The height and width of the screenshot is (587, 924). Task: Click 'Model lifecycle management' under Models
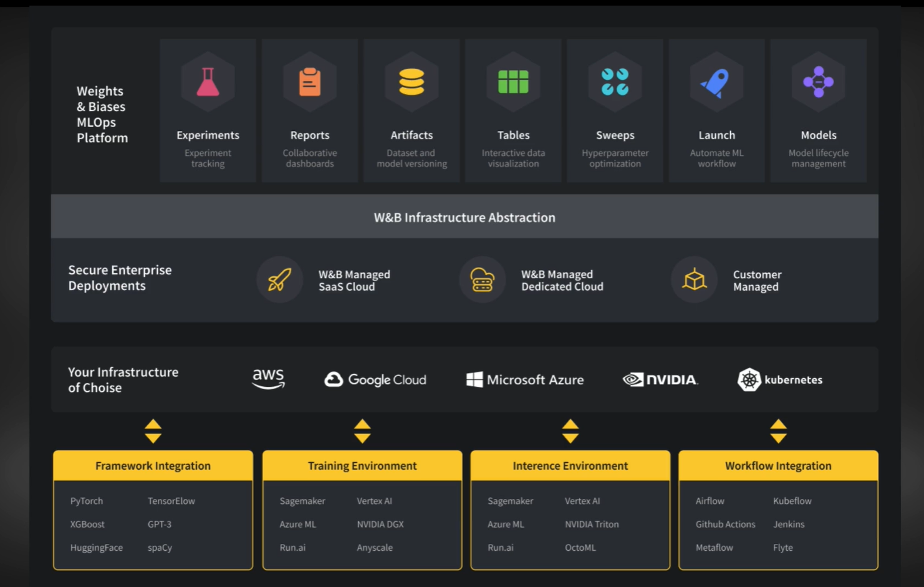[x=819, y=158]
